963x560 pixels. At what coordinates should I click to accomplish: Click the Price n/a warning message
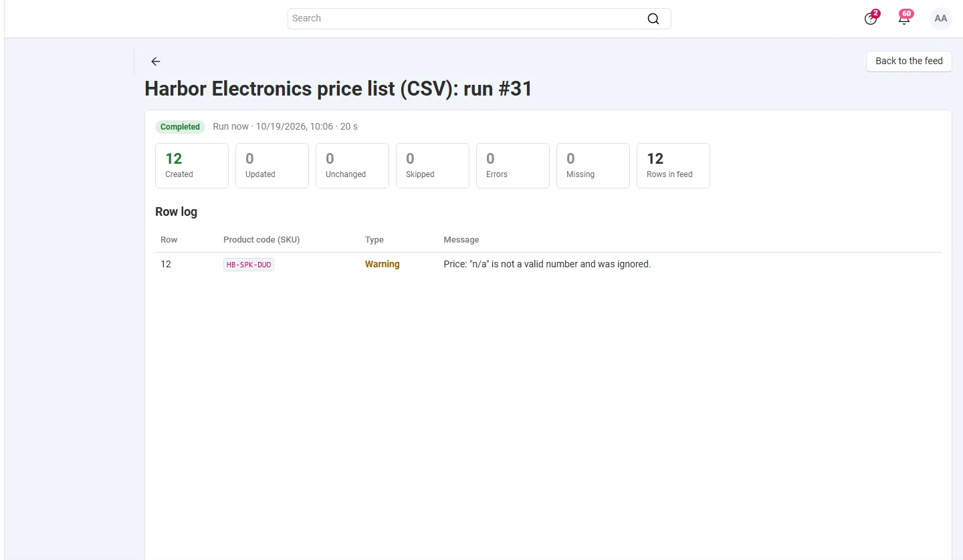click(x=547, y=264)
